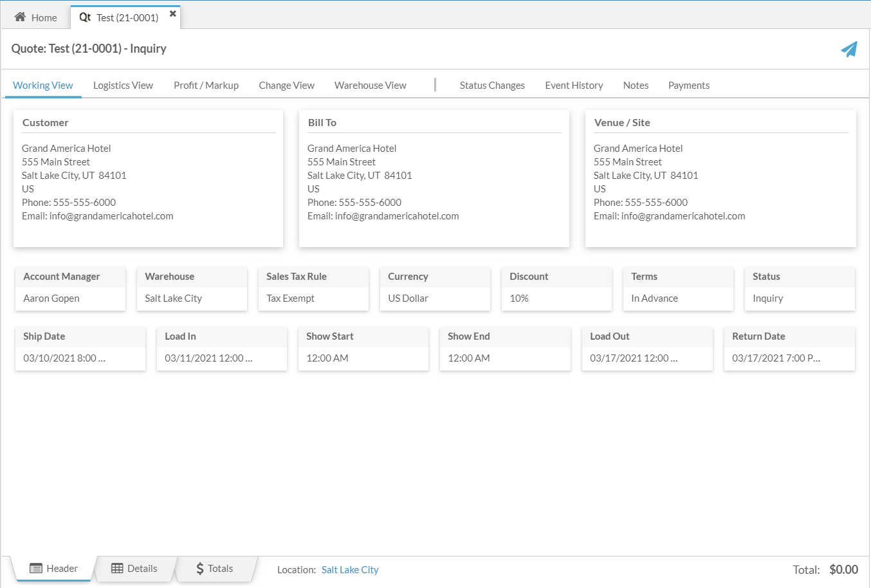Click the Bill To card
Image resolution: width=871 pixels, height=588 pixels.
[434, 178]
